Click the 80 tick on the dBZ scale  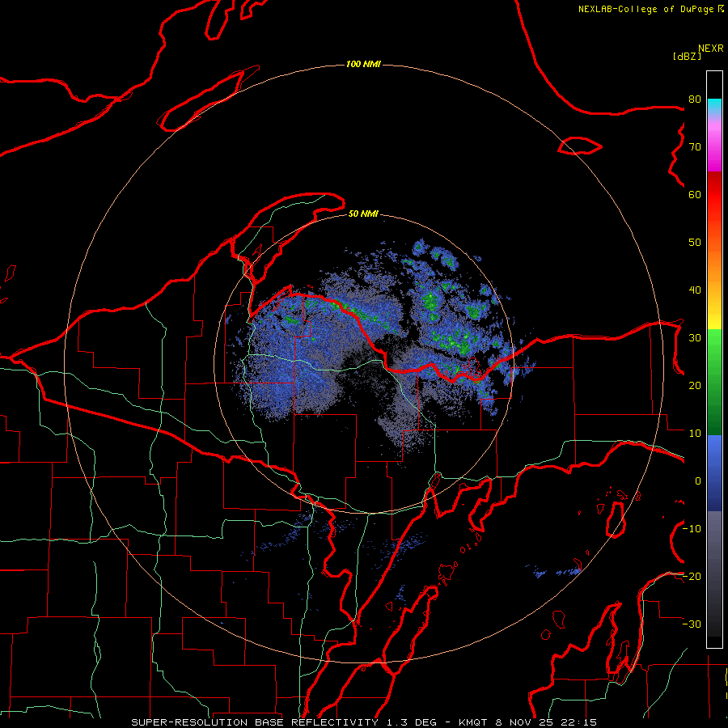tap(695, 99)
